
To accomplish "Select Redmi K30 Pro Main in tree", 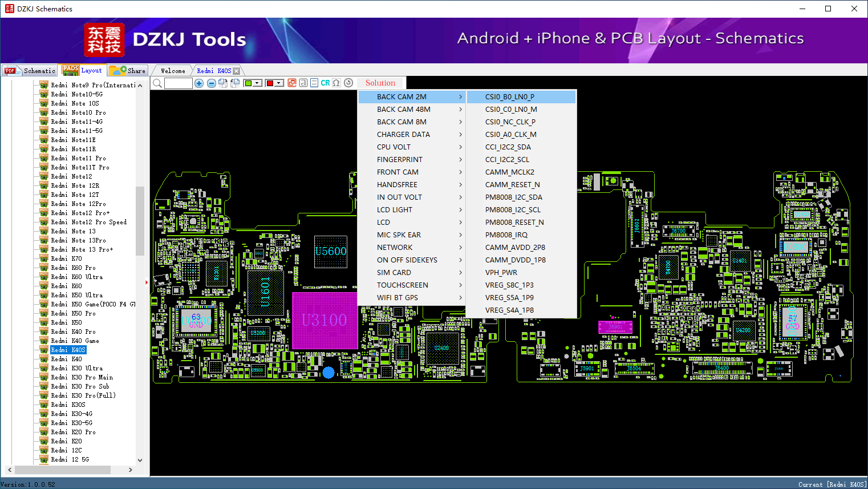I will (82, 377).
